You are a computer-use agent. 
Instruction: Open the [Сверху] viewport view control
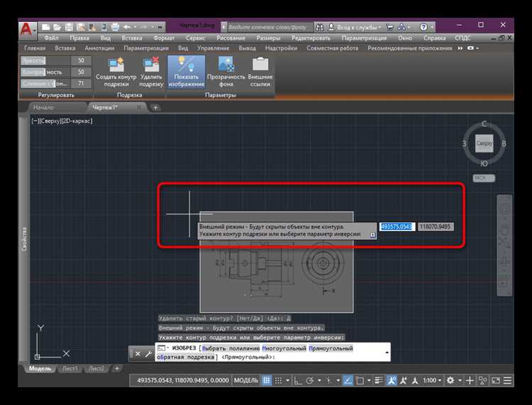(x=50, y=121)
